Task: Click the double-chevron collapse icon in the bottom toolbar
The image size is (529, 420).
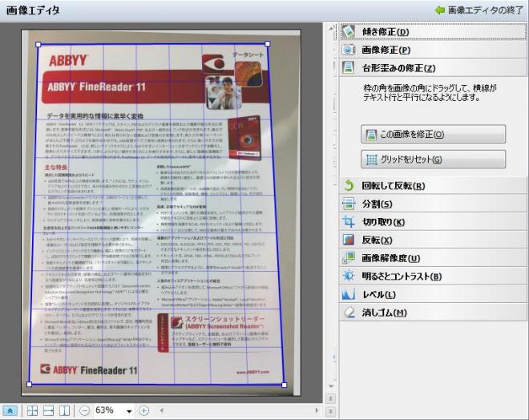Action: (x=10, y=410)
